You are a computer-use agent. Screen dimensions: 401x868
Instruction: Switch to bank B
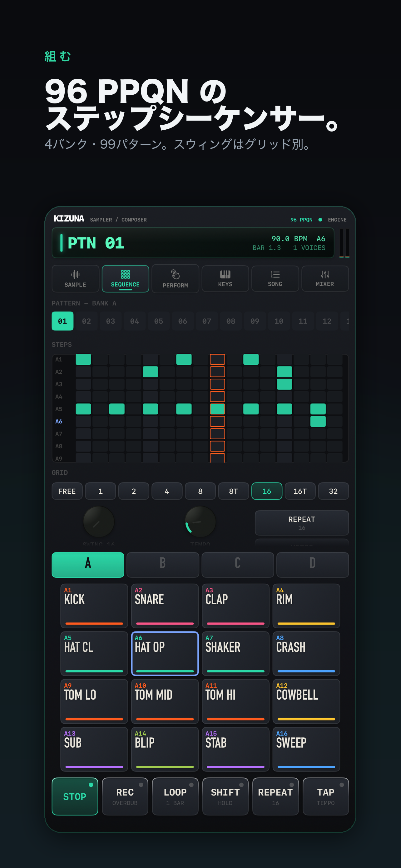tap(163, 564)
